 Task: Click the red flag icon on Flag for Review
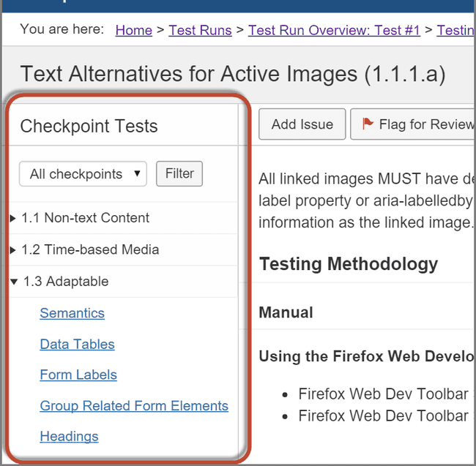(367, 124)
